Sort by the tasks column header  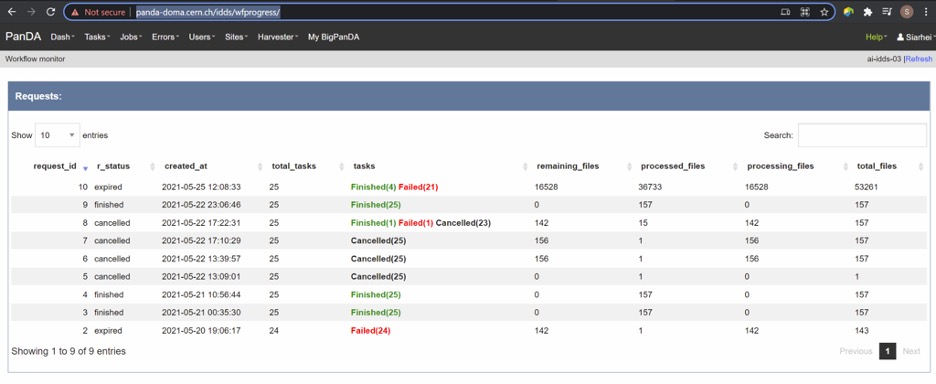pyautogui.click(x=364, y=166)
